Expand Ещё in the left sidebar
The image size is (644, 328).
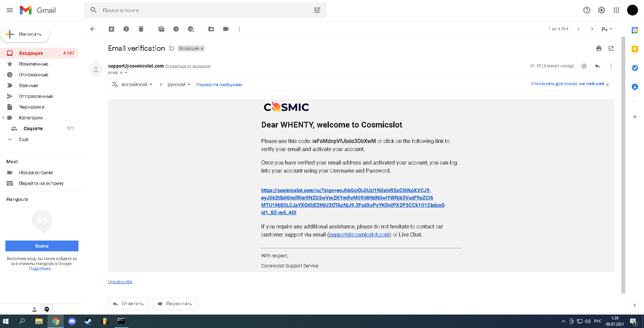24,139
